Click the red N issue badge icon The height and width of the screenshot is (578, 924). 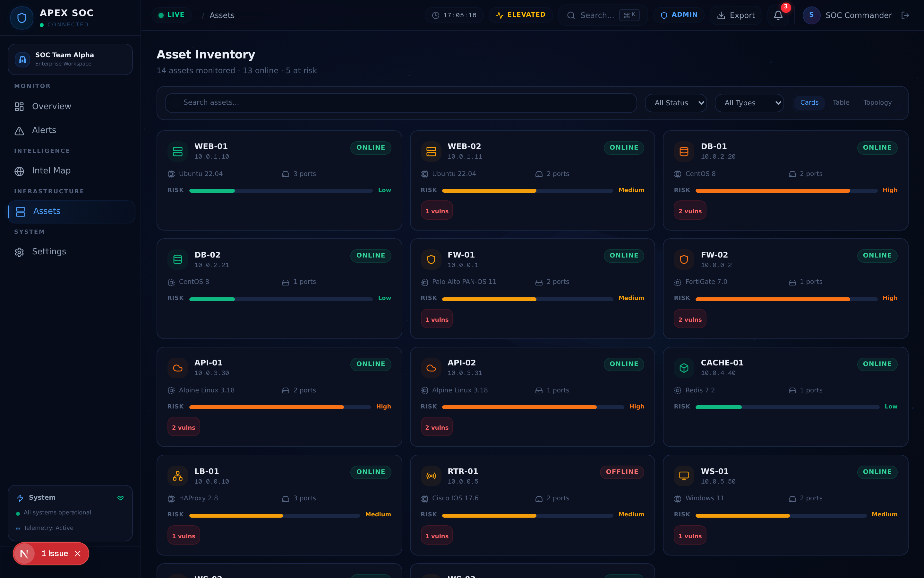click(24, 554)
